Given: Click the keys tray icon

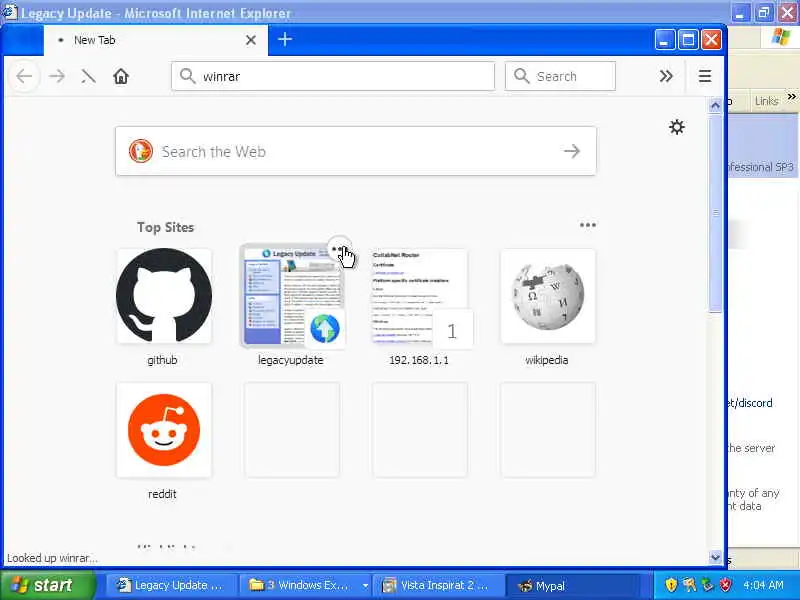Looking at the screenshot, I should (x=689, y=585).
